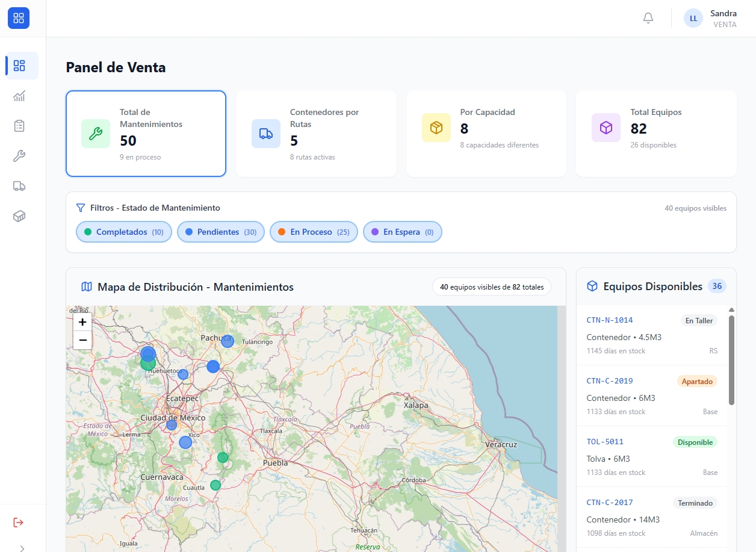
Task: Expand the sidebar with bottom chevron
Action: pyautogui.click(x=22, y=548)
